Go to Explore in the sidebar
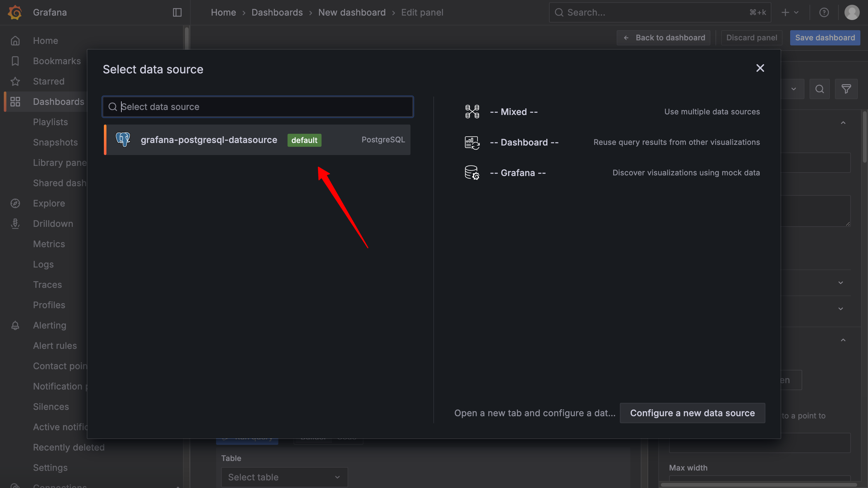868x488 pixels. pyautogui.click(x=49, y=203)
